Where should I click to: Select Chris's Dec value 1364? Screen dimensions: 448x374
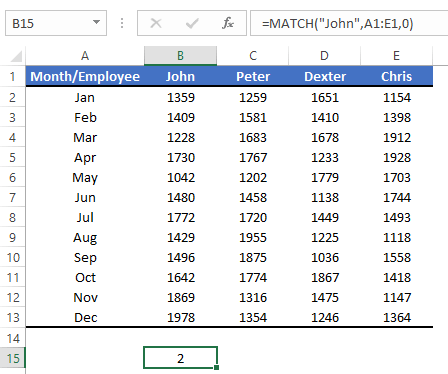(396, 317)
